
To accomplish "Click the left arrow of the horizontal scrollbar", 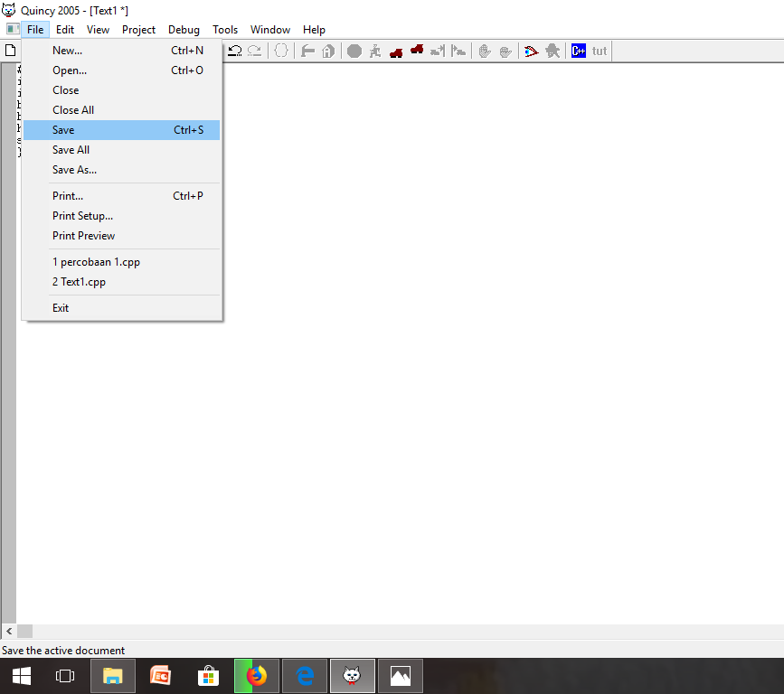I will [x=8, y=632].
